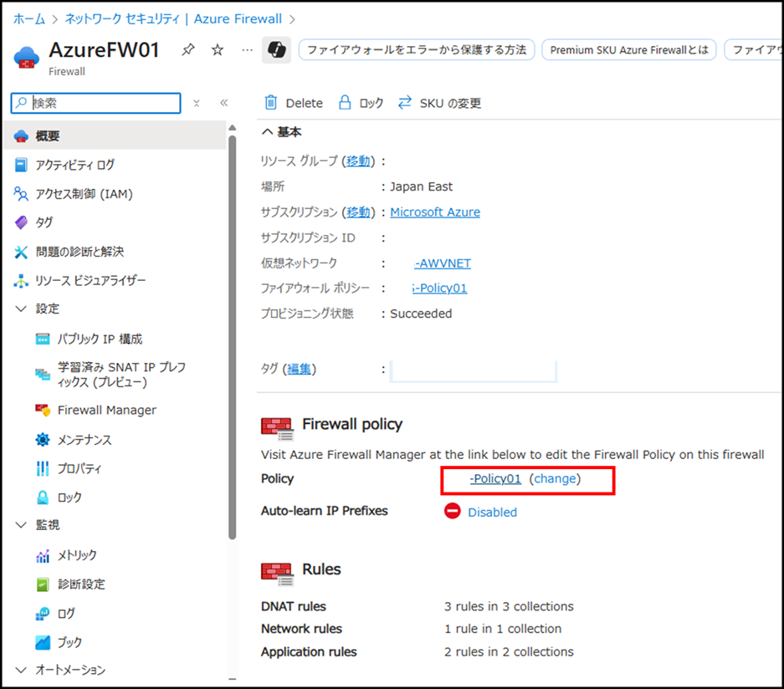
Task: Click the タグ purple tag icon
Action: tap(21, 222)
